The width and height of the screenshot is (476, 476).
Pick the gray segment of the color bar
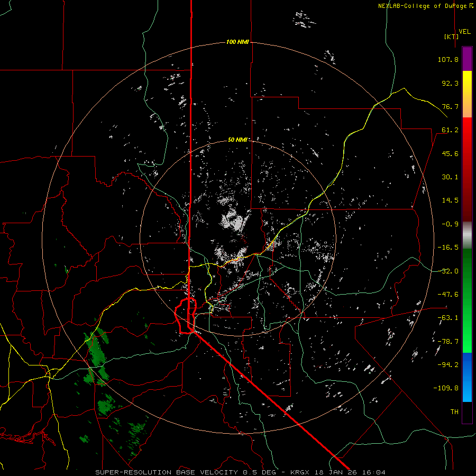pos(467,235)
